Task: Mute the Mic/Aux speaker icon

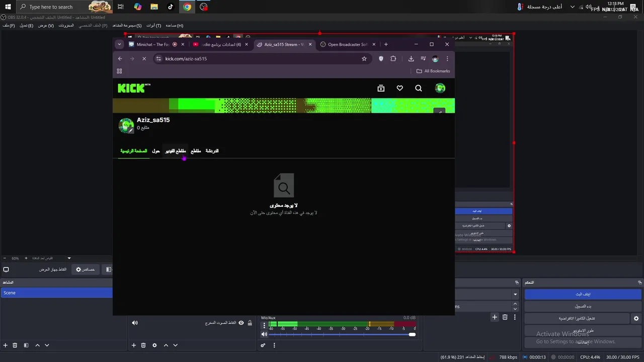Action: tap(264, 334)
